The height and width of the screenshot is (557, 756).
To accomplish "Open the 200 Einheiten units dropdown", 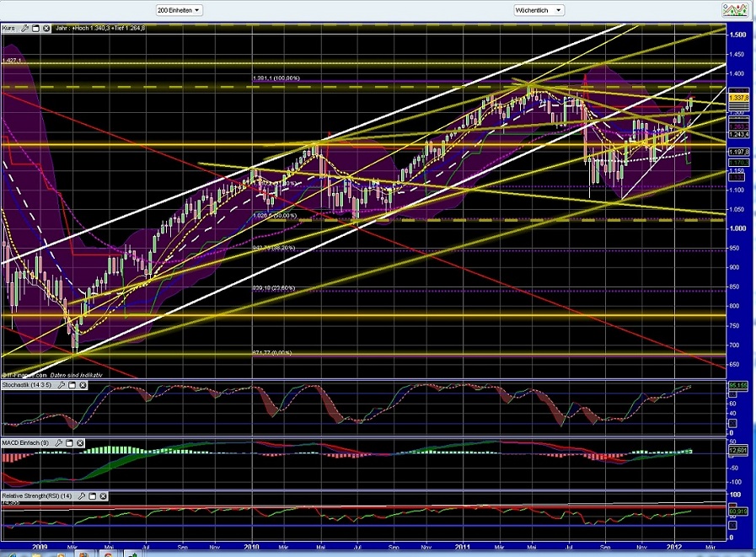I will pos(179,10).
